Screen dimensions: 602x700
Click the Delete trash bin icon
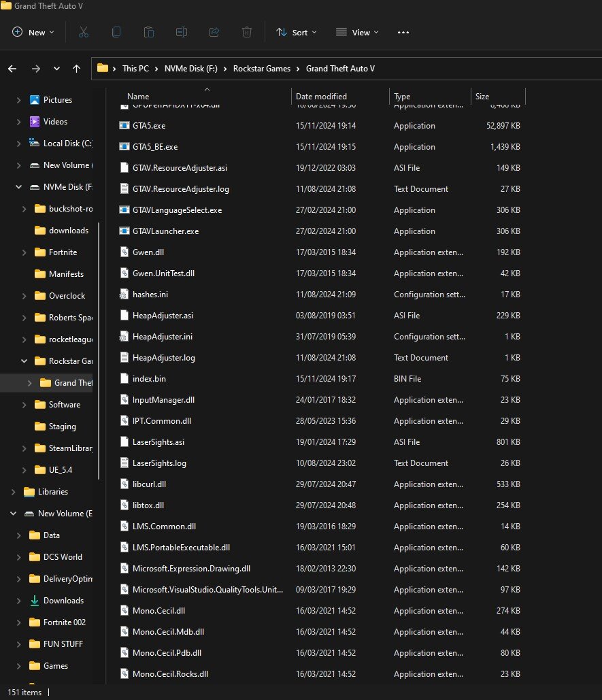(x=247, y=32)
